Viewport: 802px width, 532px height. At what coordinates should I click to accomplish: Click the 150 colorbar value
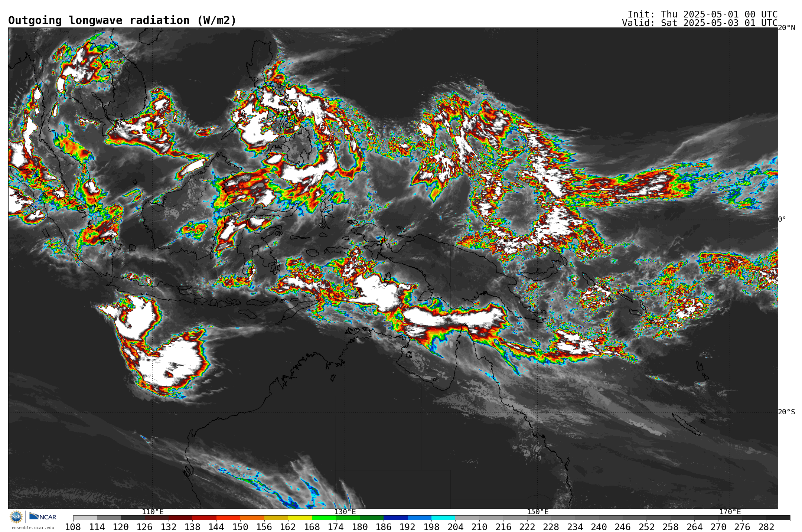point(240,527)
